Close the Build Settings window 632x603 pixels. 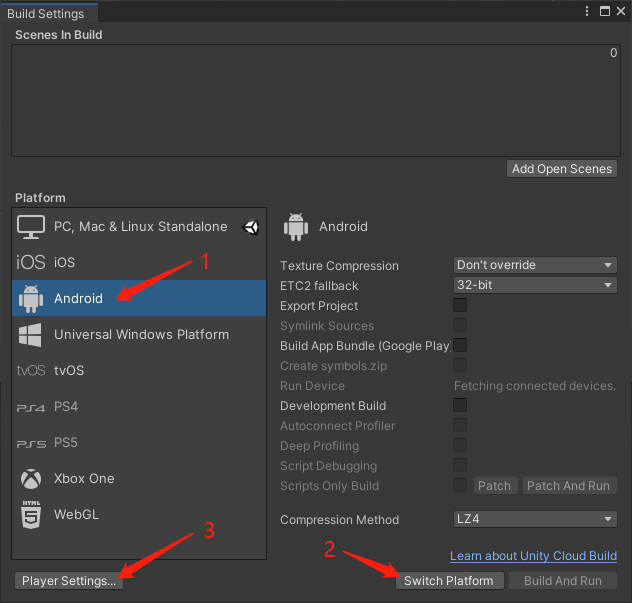(x=621, y=11)
